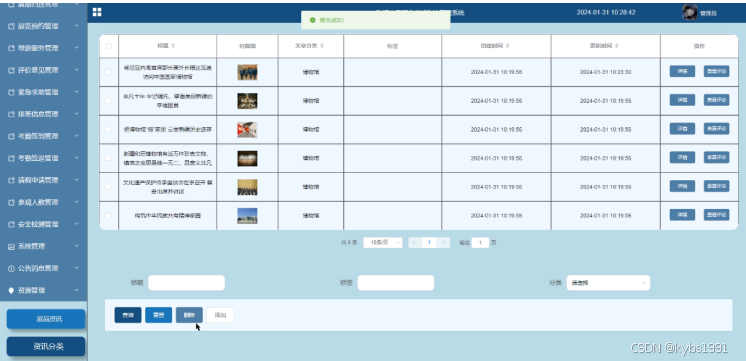Click the 查询 search button

tap(128, 315)
